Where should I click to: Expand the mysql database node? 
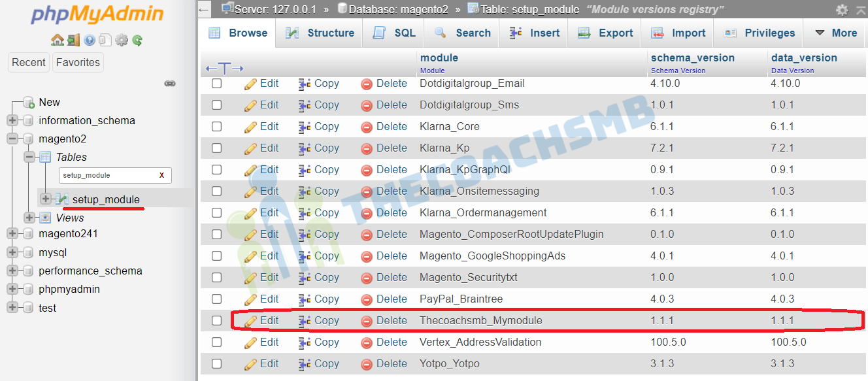click(x=12, y=253)
